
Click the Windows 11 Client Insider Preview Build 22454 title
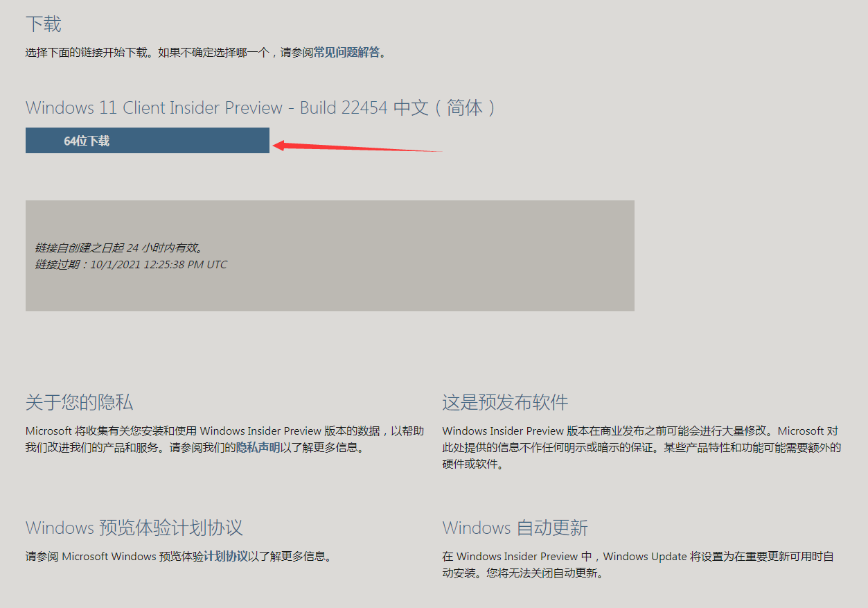point(261,107)
